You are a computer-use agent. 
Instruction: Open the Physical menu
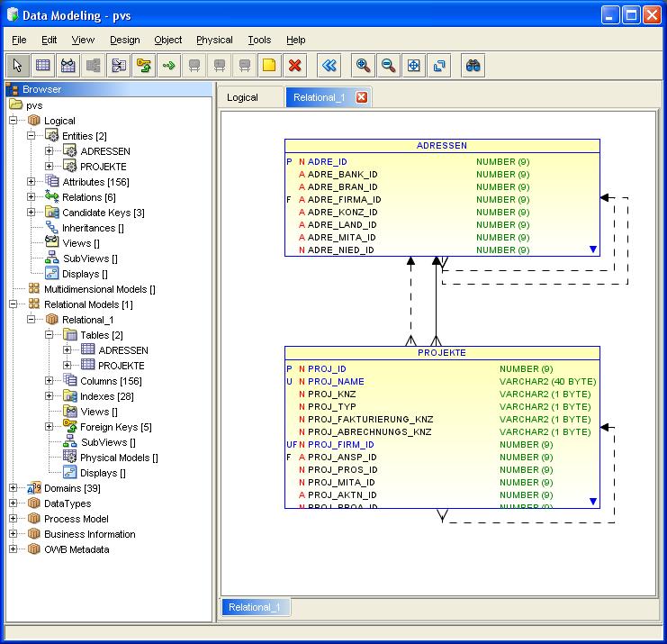click(214, 40)
